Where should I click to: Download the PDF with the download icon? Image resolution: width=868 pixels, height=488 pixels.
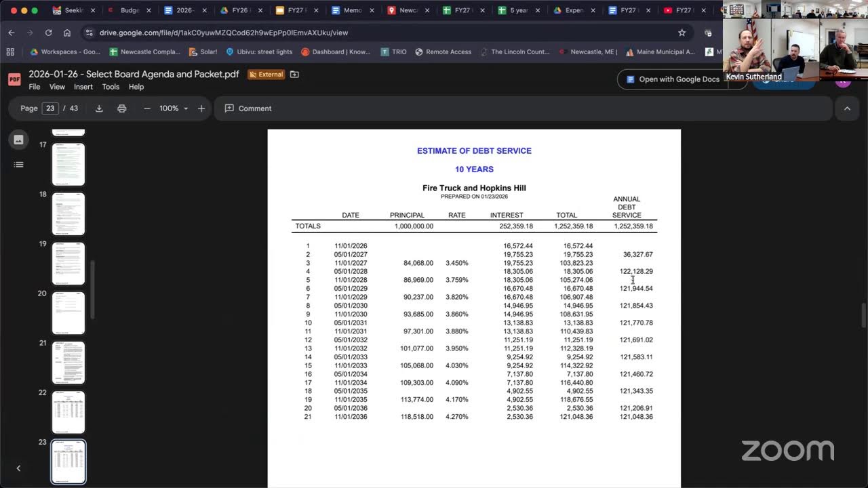pyautogui.click(x=99, y=108)
